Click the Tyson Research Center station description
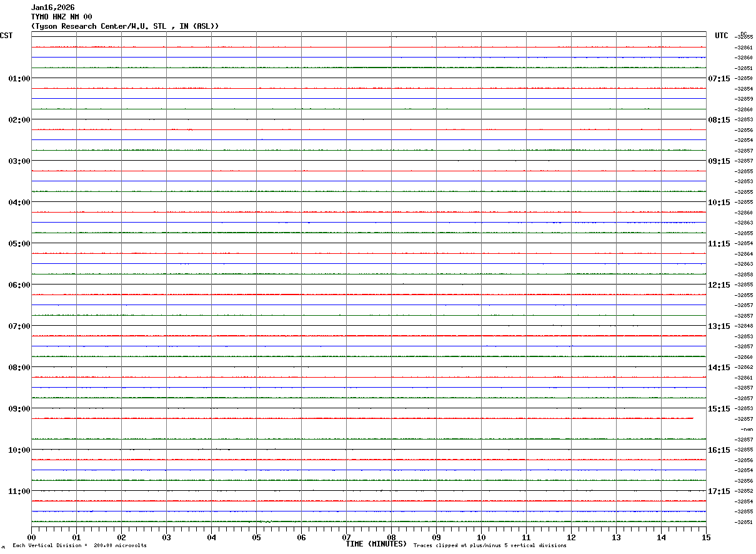Viewport: 756px width, 554px height. click(125, 26)
